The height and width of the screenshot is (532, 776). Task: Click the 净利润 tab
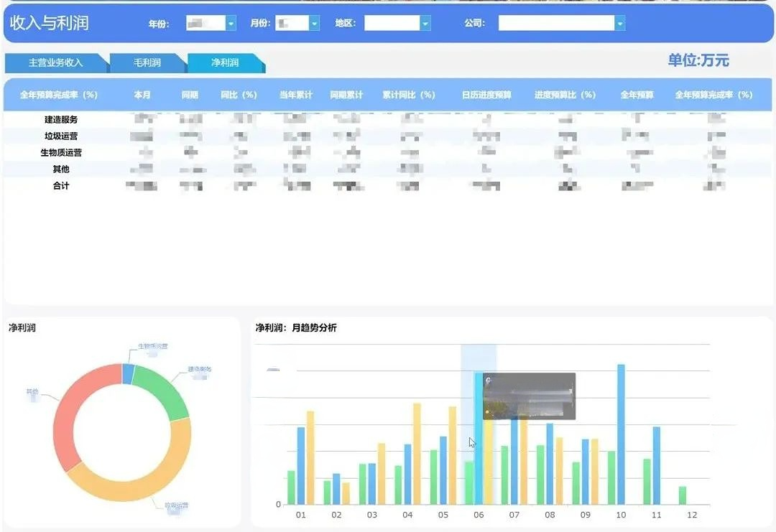[225, 63]
